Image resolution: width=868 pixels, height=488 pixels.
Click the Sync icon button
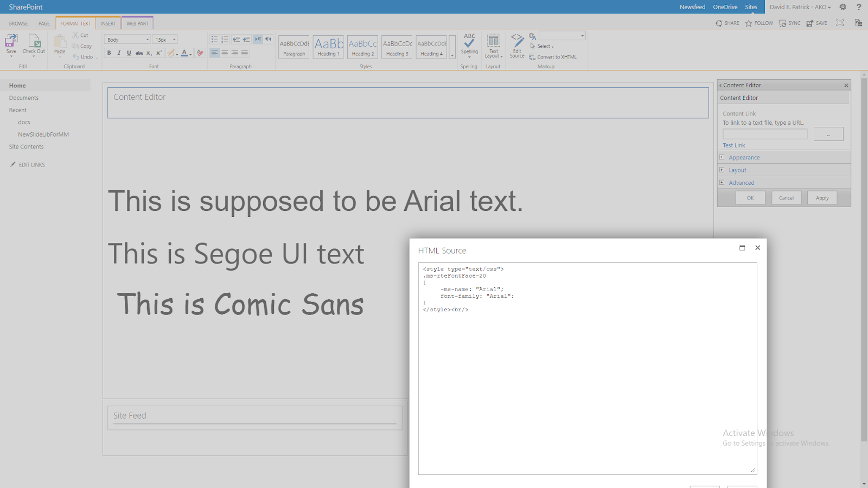click(789, 23)
